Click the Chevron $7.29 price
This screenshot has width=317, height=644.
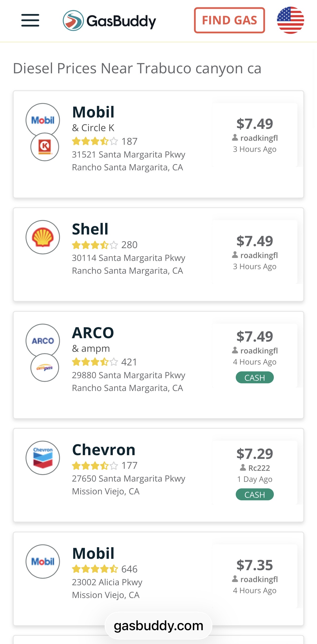255,453
